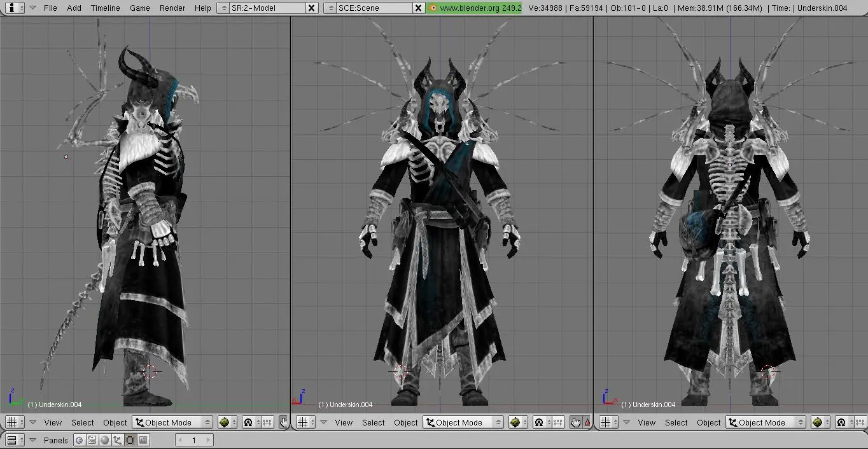Open the left viewport's Object Mode dropdown
This screenshot has height=449, width=868.
pos(172,422)
